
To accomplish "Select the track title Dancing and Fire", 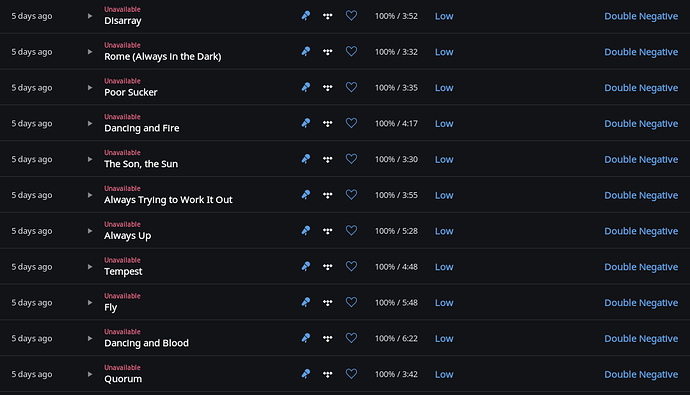I will click(142, 128).
